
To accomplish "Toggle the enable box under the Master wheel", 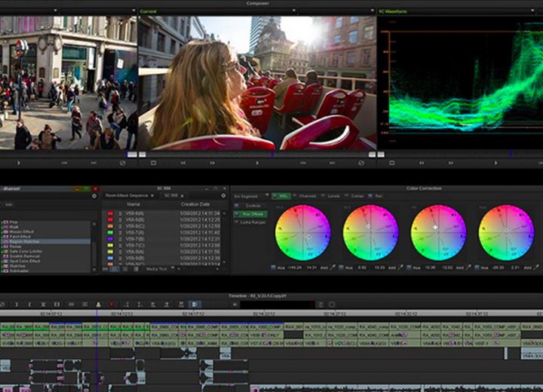I will point(477,268).
